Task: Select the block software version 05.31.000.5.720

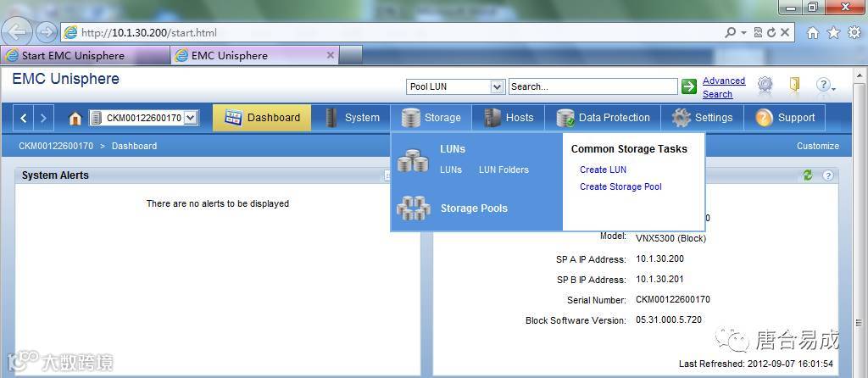Action: coord(669,320)
